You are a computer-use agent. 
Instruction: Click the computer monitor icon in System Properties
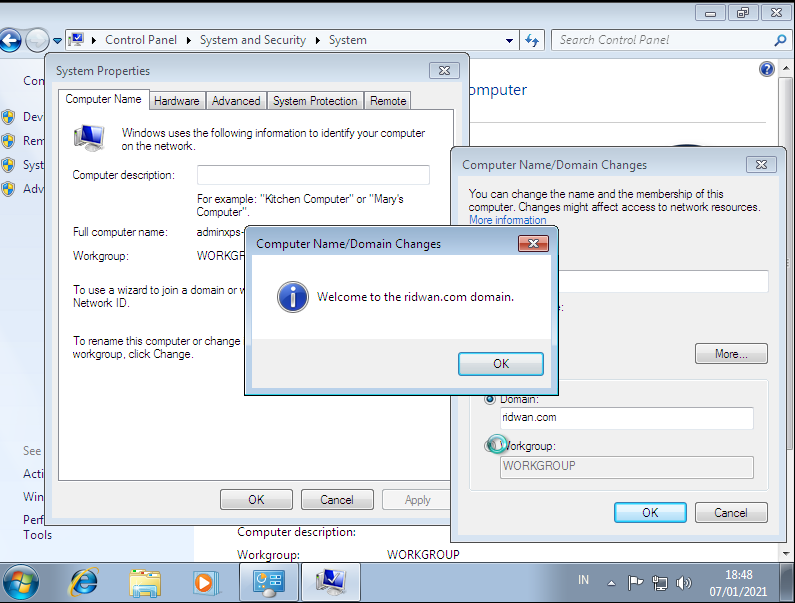tap(89, 138)
